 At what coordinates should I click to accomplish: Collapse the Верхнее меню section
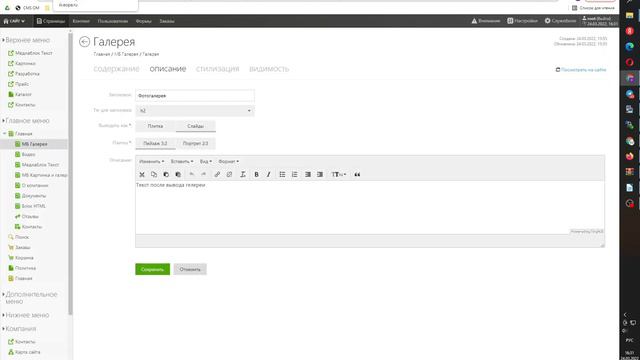(26, 40)
